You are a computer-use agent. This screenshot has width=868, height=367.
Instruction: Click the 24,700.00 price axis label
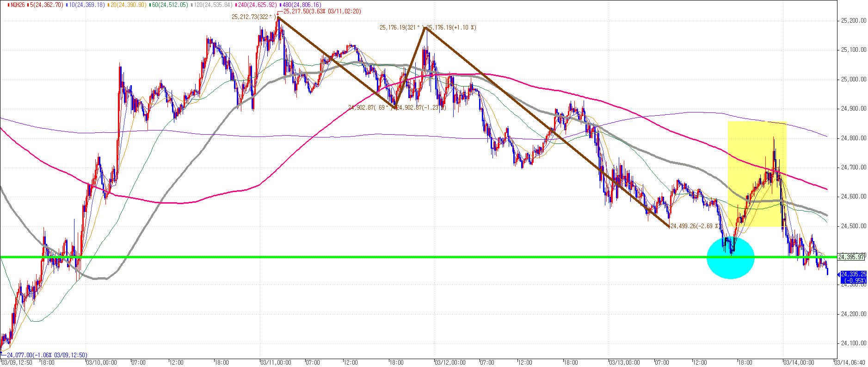pyautogui.click(x=854, y=168)
